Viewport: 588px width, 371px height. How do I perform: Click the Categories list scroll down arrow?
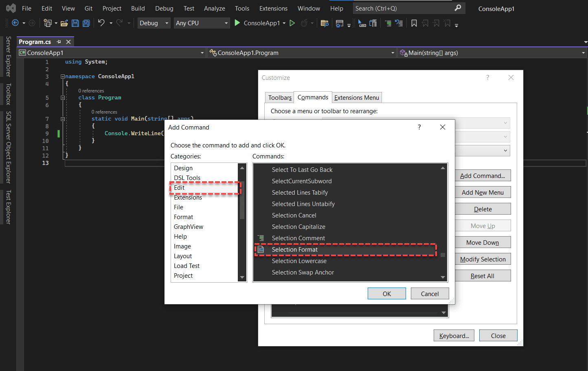point(242,277)
